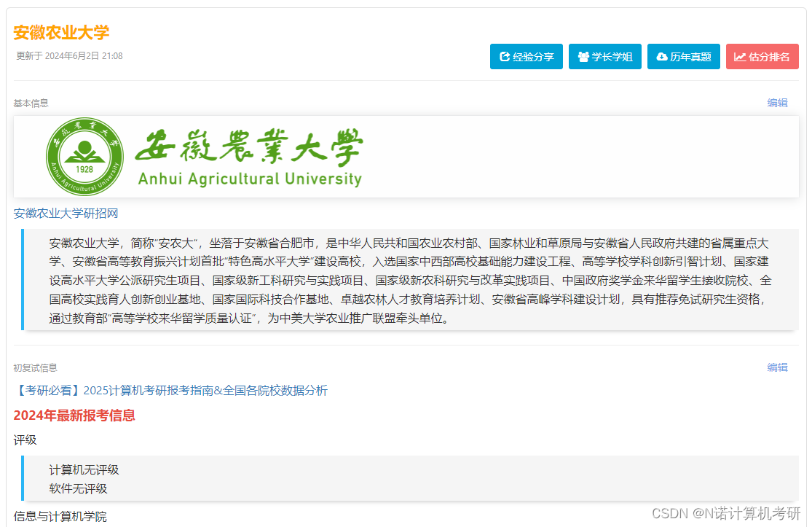This screenshot has height=527, width=812.
Task: Click the 安徽农业大学 page title
Action: point(61,32)
